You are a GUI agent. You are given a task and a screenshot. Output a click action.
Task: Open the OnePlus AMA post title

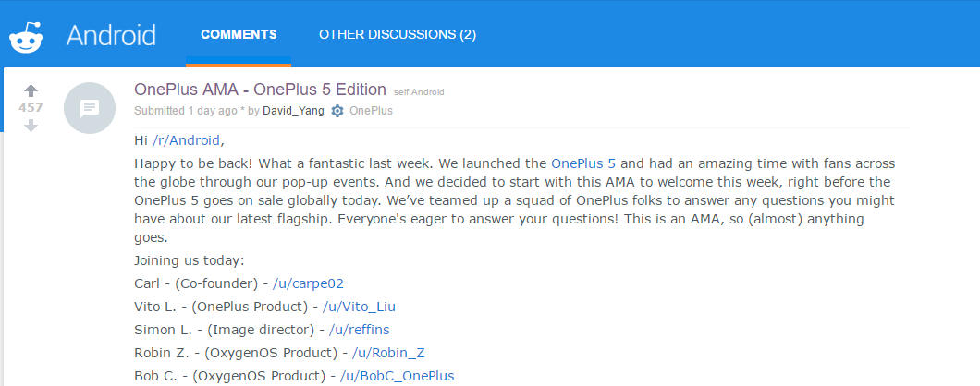[260, 90]
